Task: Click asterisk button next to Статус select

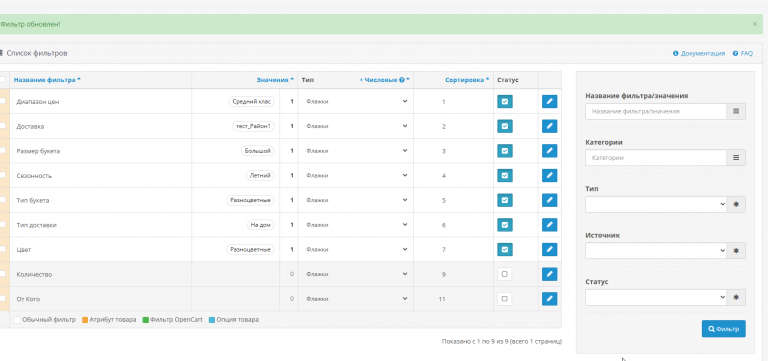Action: point(736,297)
